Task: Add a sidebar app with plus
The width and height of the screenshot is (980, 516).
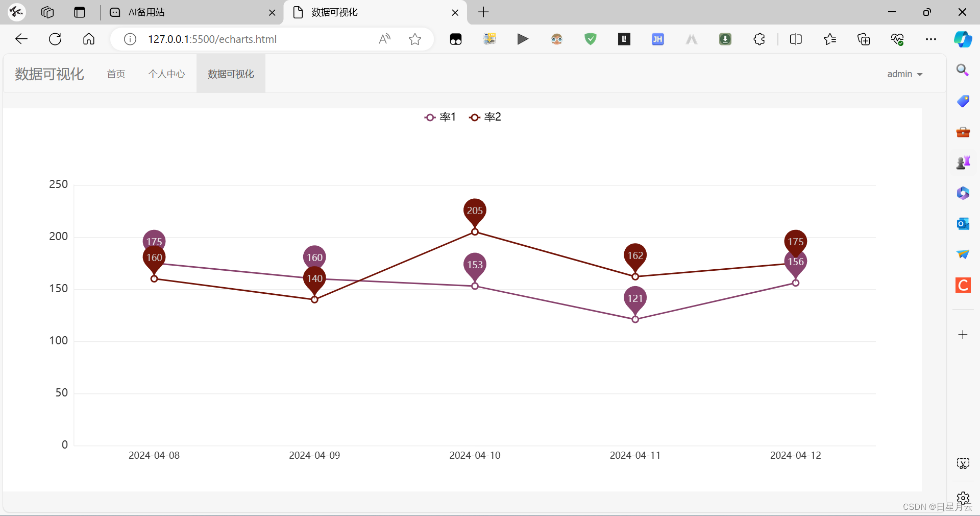Action: pyautogui.click(x=963, y=335)
